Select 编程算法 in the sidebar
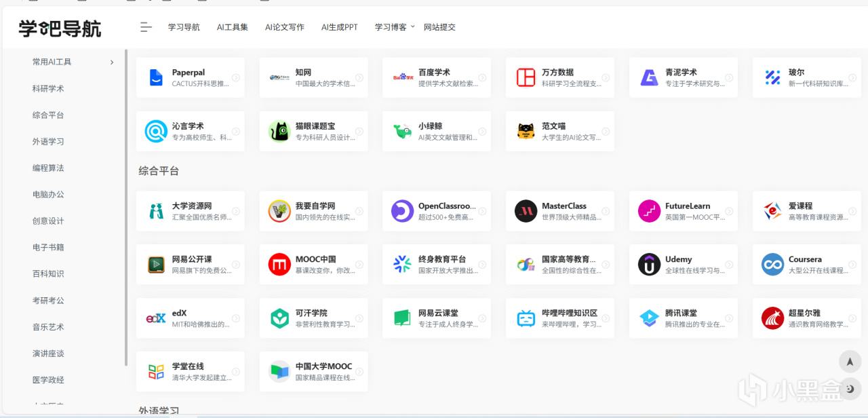Screen dimensions: 868x418 click(x=48, y=168)
